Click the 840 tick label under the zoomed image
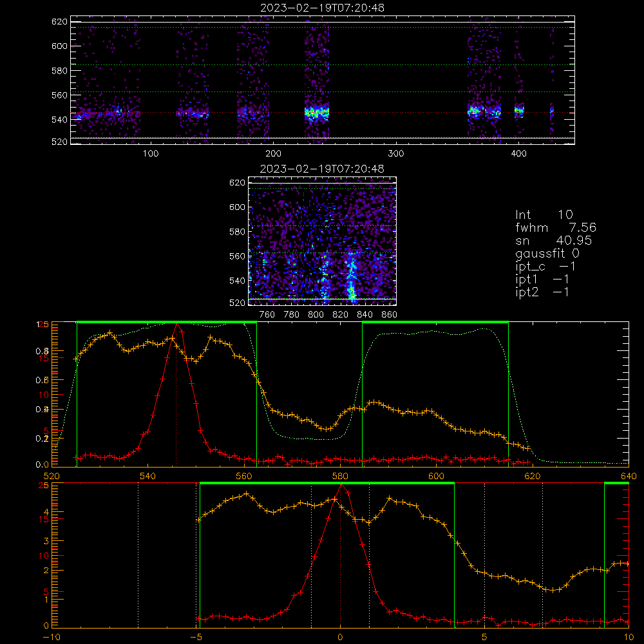The width and height of the screenshot is (644, 644). pos(365,315)
